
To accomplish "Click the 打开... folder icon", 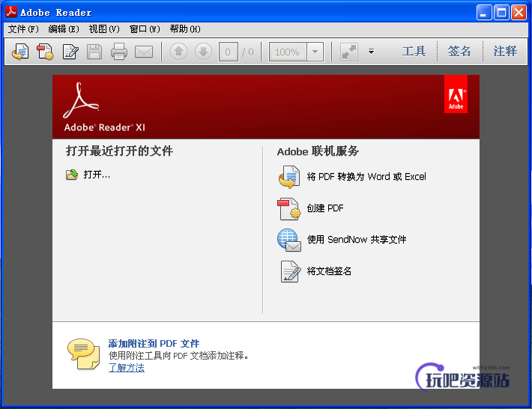I will click(x=72, y=175).
